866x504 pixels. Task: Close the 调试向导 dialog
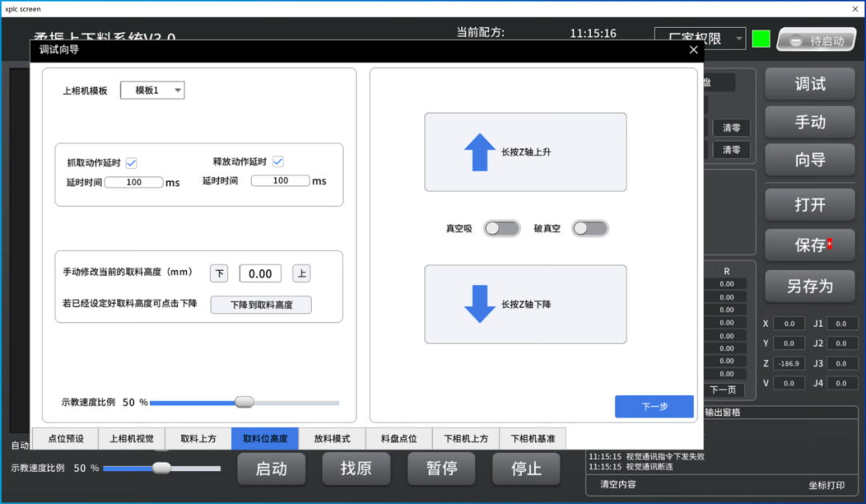point(694,50)
